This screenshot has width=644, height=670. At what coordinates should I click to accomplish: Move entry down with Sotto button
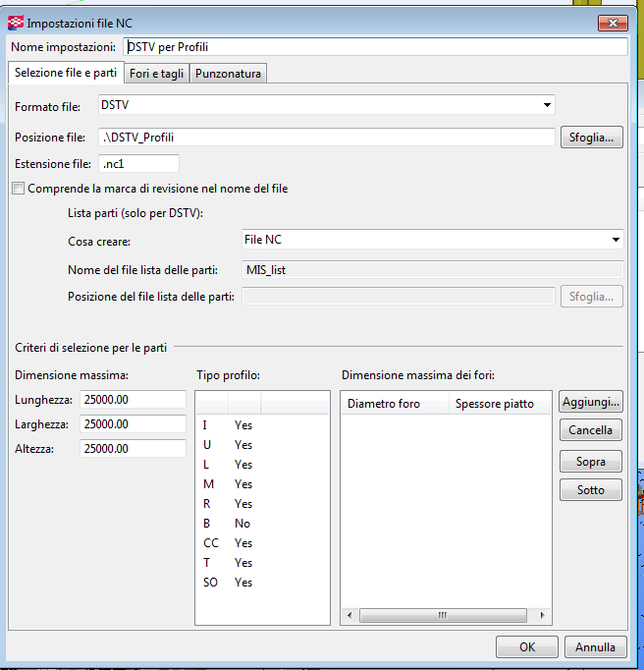pyautogui.click(x=590, y=489)
